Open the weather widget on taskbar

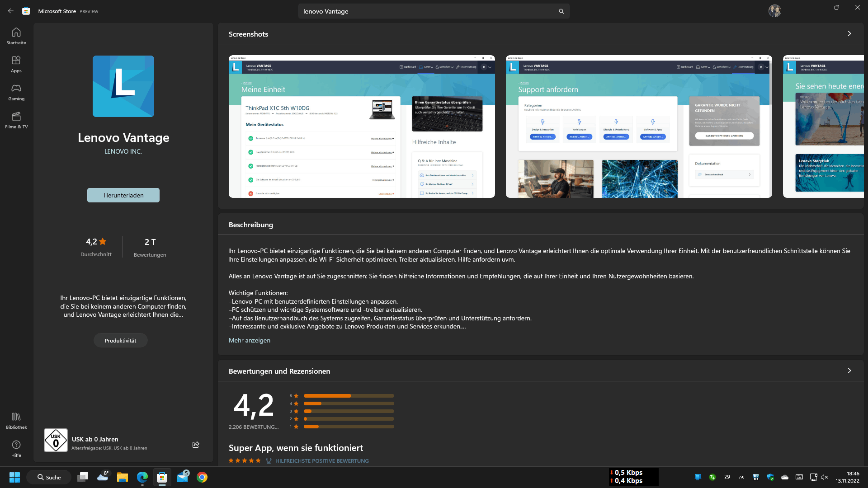pos(103,477)
